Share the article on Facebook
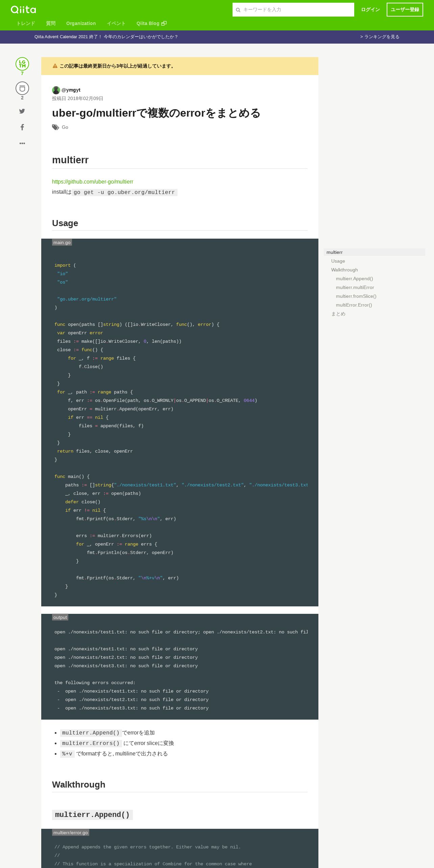This screenshot has height=868, width=434. pos(22,127)
